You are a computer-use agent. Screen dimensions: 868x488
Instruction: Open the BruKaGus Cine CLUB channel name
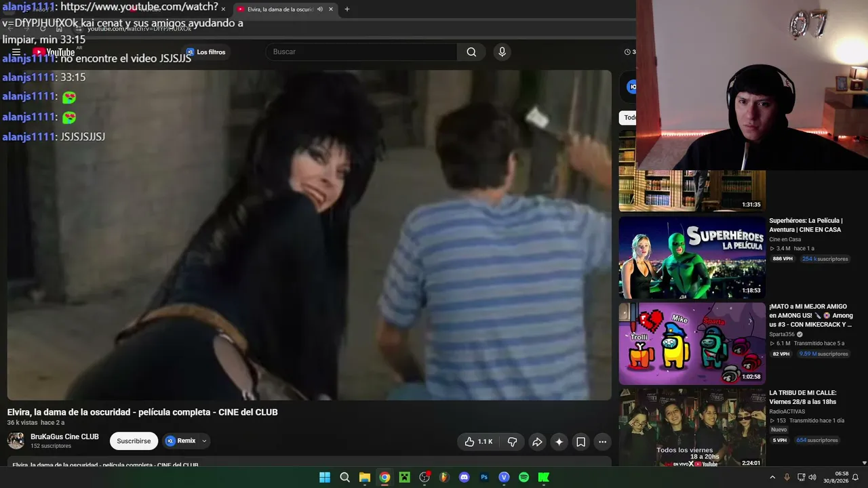click(x=64, y=437)
